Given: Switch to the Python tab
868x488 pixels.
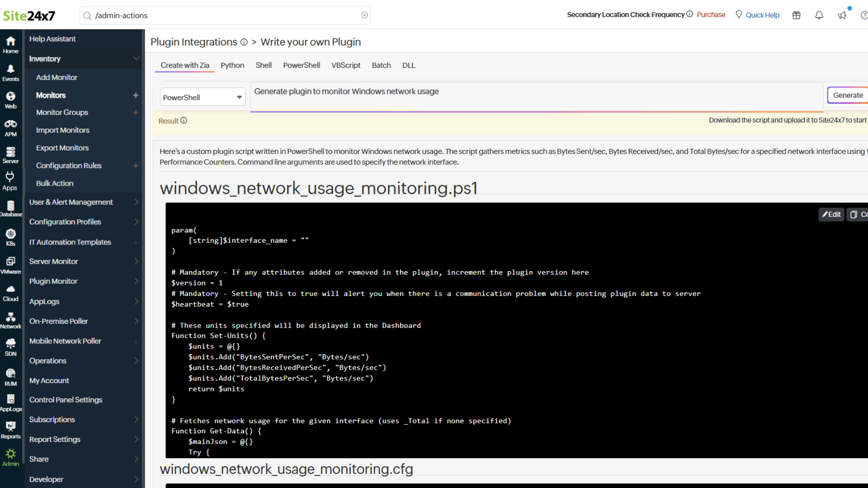Looking at the screenshot, I should [232, 65].
